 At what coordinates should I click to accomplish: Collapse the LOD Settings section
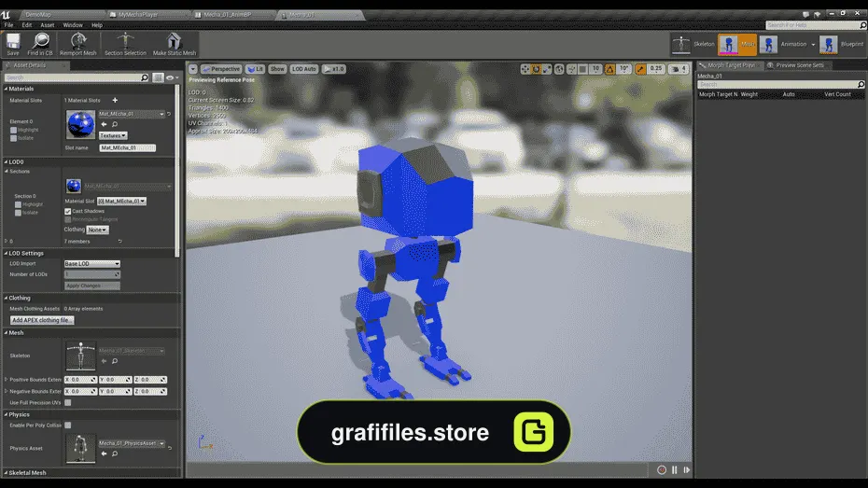(7, 254)
